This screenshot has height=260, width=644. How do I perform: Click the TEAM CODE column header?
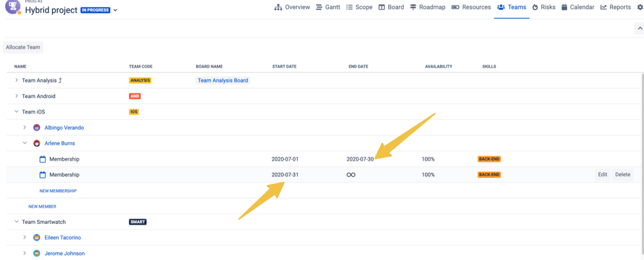point(141,66)
